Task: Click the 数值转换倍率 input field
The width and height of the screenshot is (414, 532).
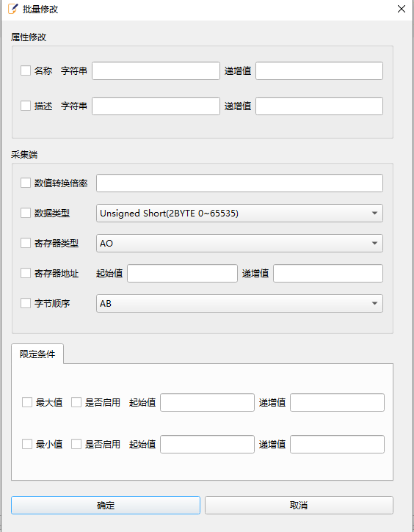Action: click(239, 183)
